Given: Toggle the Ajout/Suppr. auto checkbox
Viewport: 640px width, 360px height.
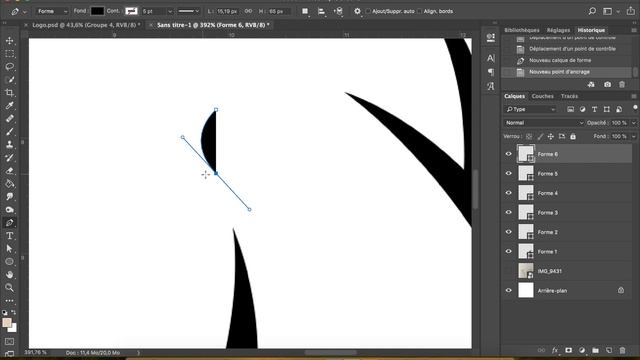Looking at the screenshot, I should [368, 11].
